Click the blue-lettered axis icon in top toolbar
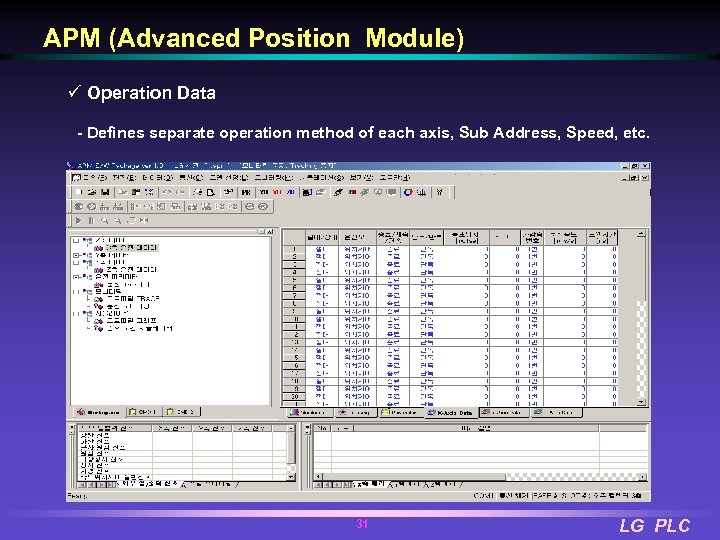 coord(291,192)
